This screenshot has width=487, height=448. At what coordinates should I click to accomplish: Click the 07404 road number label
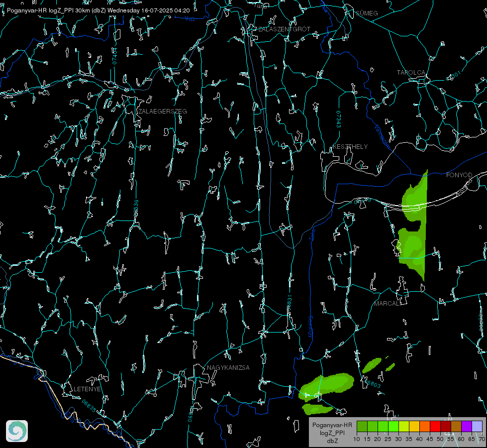(x=114, y=56)
